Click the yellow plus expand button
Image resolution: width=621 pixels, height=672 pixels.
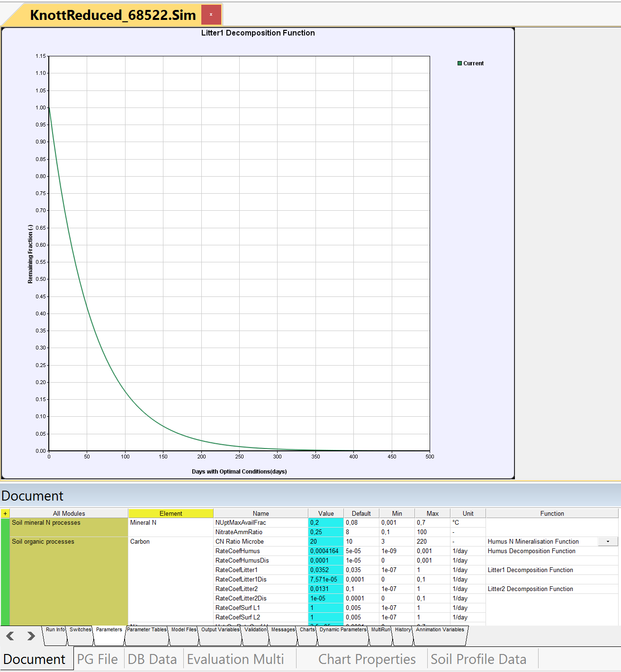[x=5, y=513]
